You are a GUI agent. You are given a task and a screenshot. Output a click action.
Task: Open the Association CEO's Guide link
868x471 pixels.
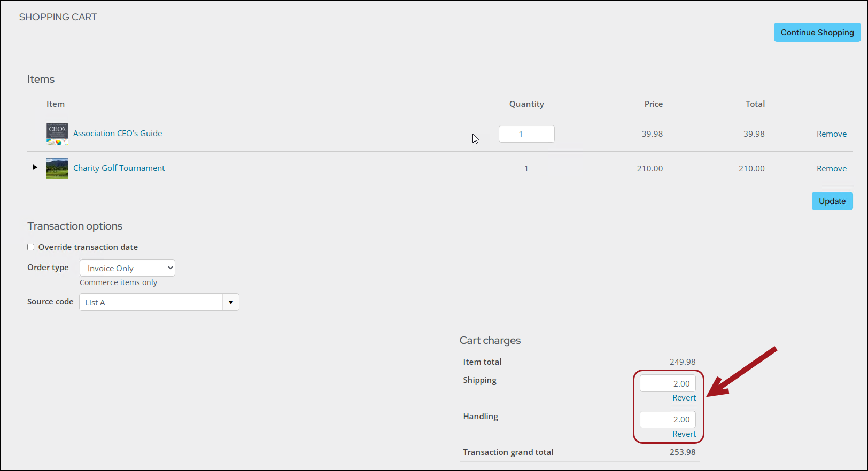118,134
